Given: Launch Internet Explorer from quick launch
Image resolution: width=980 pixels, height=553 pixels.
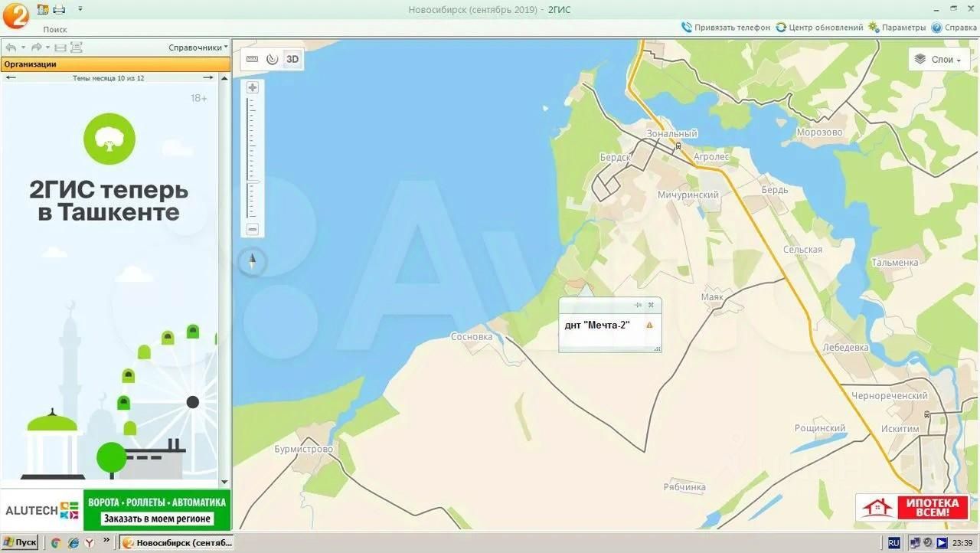Looking at the screenshot, I should pyautogui.click(x=73, y=542).
